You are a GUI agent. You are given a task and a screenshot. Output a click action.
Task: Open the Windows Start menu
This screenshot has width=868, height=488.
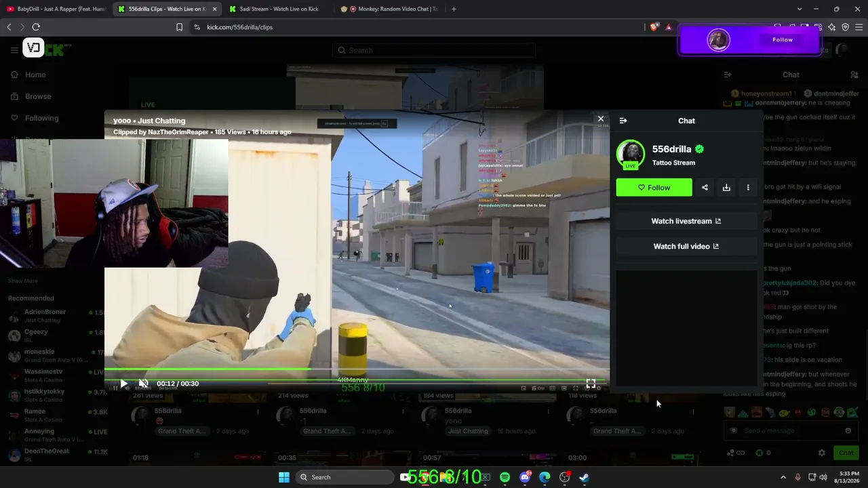(284, 477)
